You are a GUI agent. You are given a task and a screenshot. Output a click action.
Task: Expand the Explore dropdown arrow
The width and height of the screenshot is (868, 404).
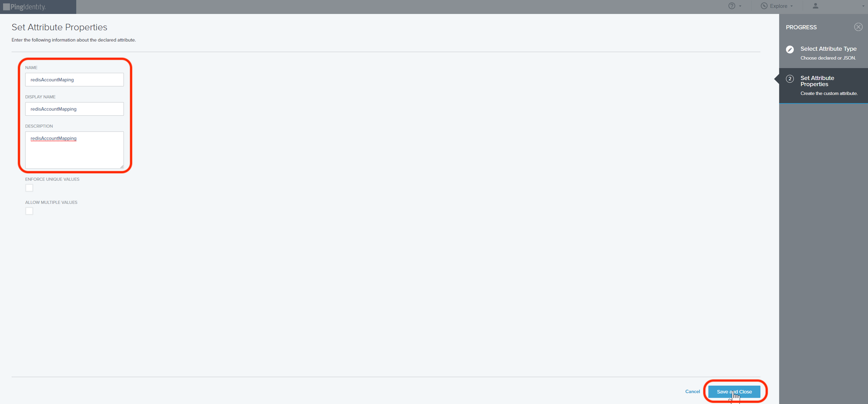792,6
